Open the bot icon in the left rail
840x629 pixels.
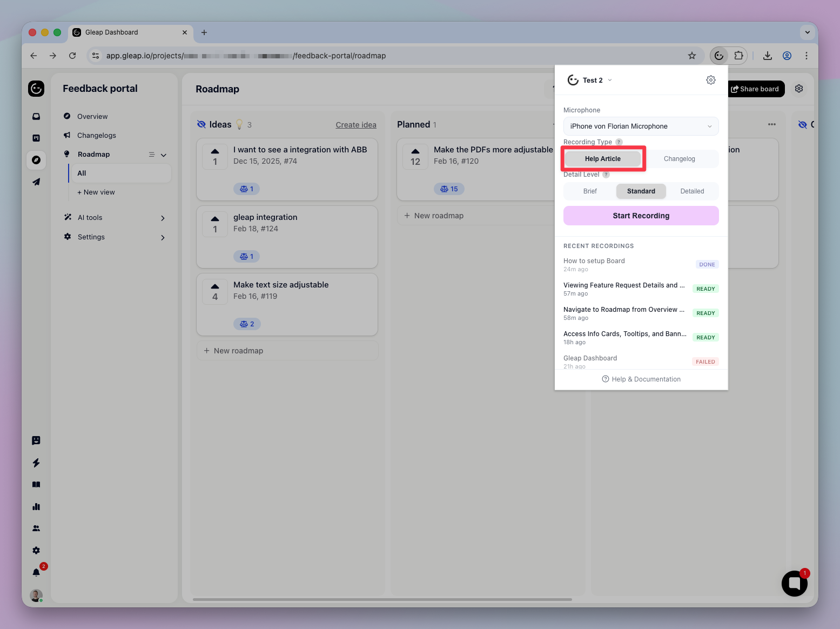click(x=36, y=440)
